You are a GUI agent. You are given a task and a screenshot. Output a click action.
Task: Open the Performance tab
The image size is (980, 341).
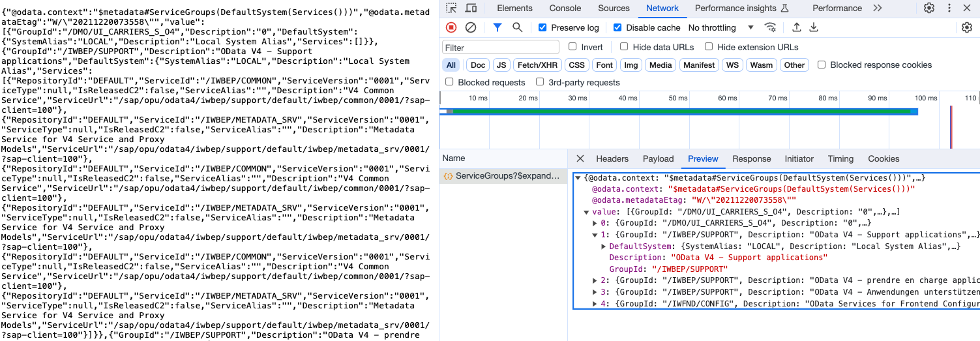tap(837, 8)
